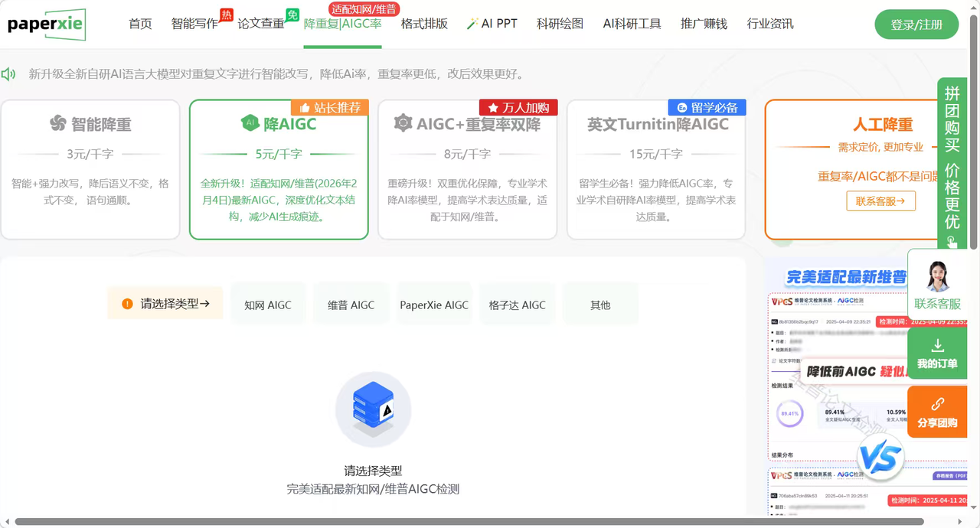Click the hand pointer icon on 拼团购买 banner
This screenshot has height=528, width=980.
952,242
